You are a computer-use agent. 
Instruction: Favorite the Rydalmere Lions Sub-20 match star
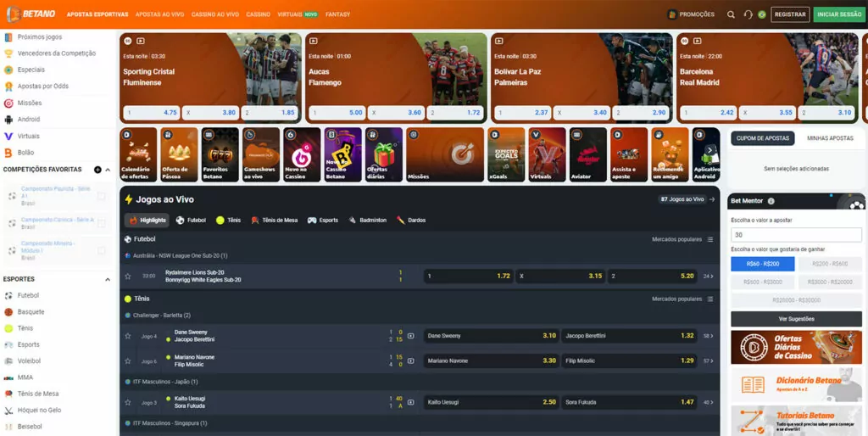128,277
